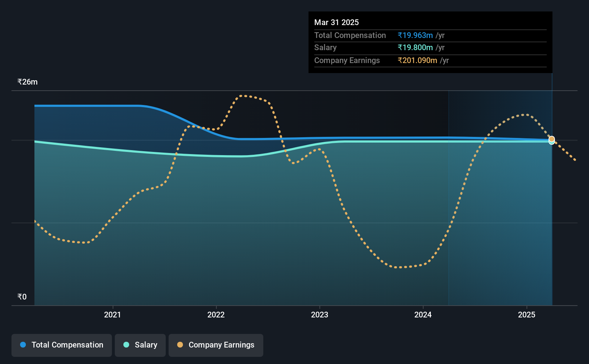The height and width of the screenshot is (364, 589).
Task: Click the ₹0 y-axis label
Action: (22, 297)
